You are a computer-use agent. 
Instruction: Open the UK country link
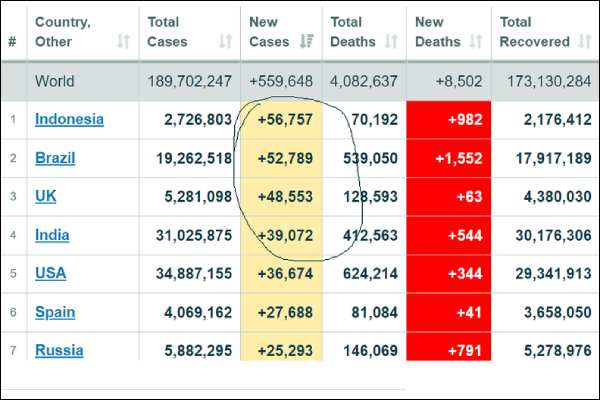[46, 196]
